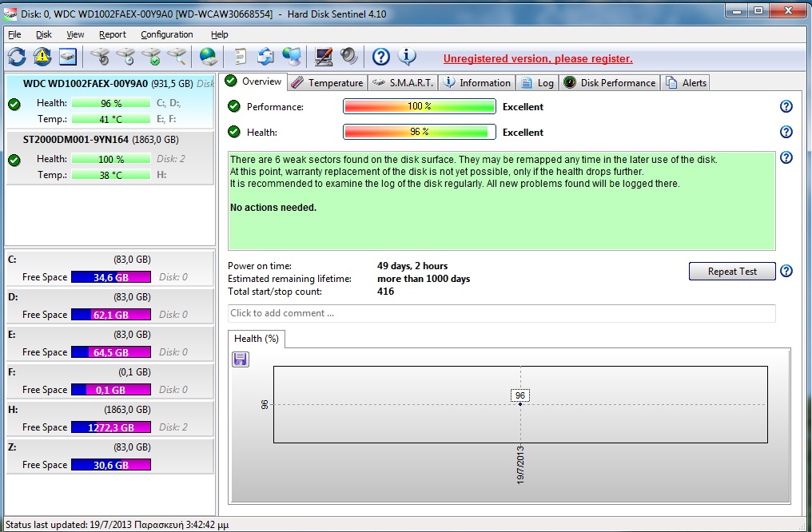Click the total start/stop count value 416
The image size is (812, 532).
pos(385,292)
